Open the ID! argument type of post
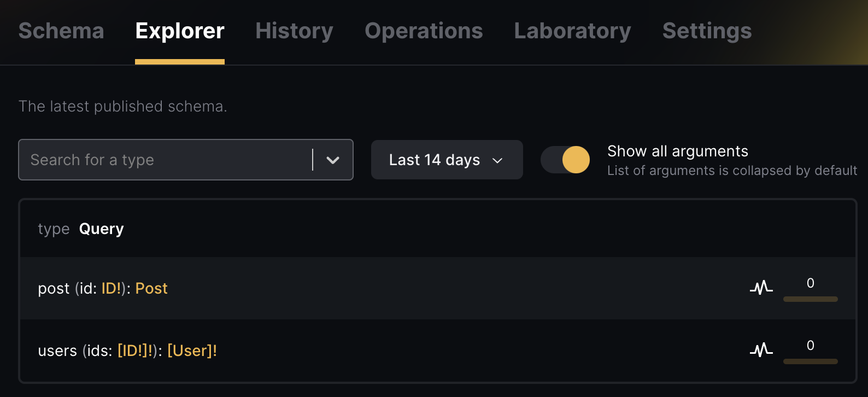Image resolution: width=868 pixels, height=397 pixels. pos(112,288)
